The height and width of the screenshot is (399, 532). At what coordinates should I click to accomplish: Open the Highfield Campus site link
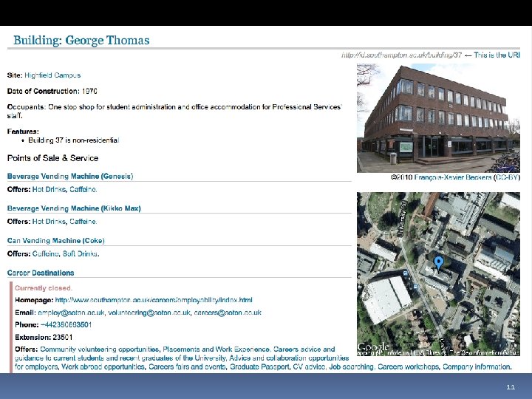52,75
